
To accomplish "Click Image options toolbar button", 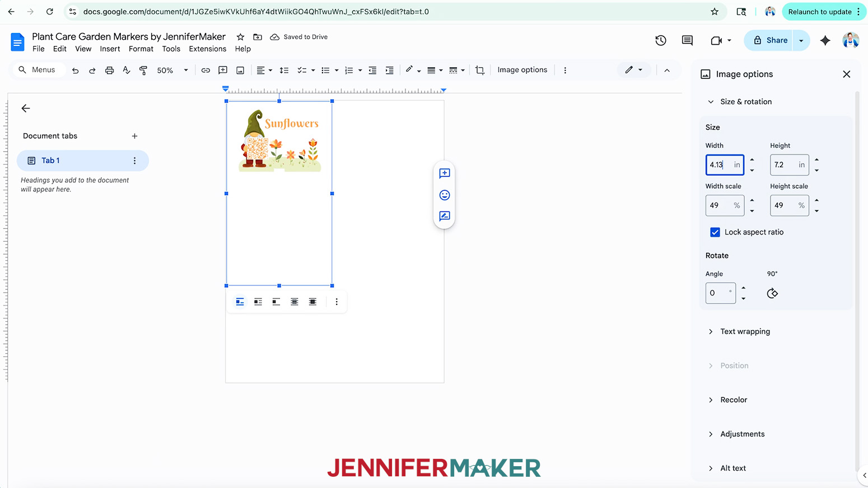I will click(522, 70).
